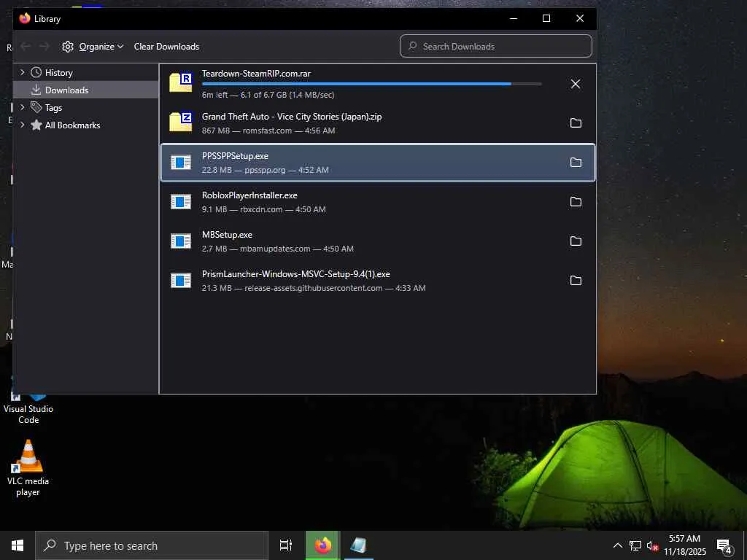The height and width of the screenshot is (560, 747).
Task: Click the Teardown rar file icon
Action: 181,82
